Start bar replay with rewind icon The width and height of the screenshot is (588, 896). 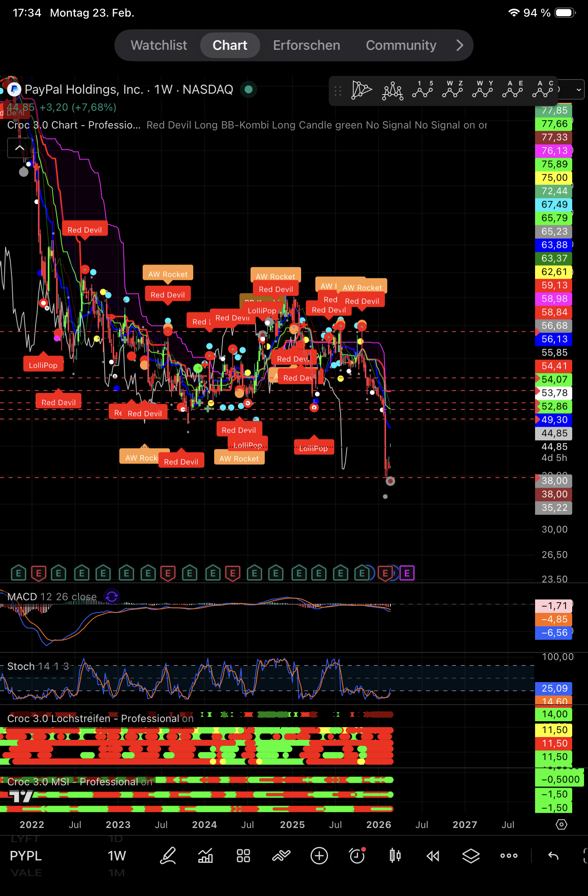click(x=433, y=856)
